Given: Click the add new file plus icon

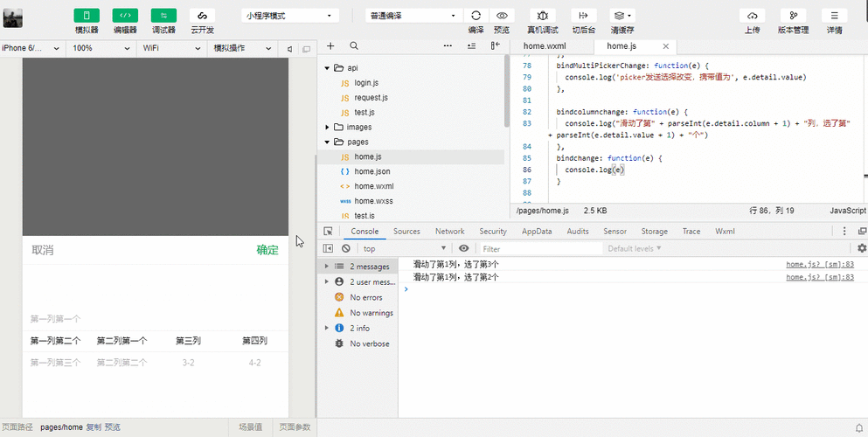Looking at the screenshot, I should coord(330,46).
